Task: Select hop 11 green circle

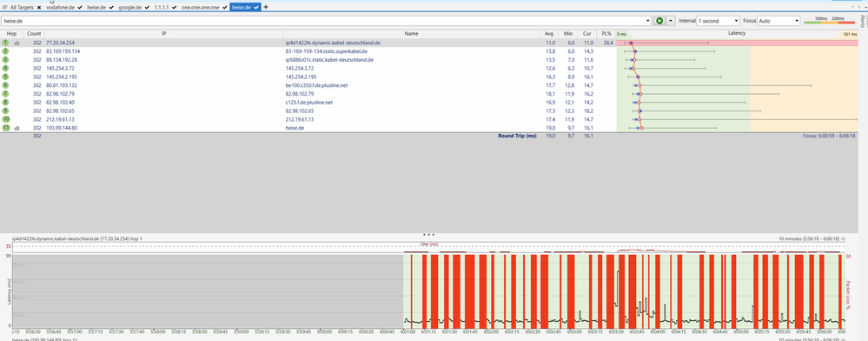Action: click(x=5, y=128)
